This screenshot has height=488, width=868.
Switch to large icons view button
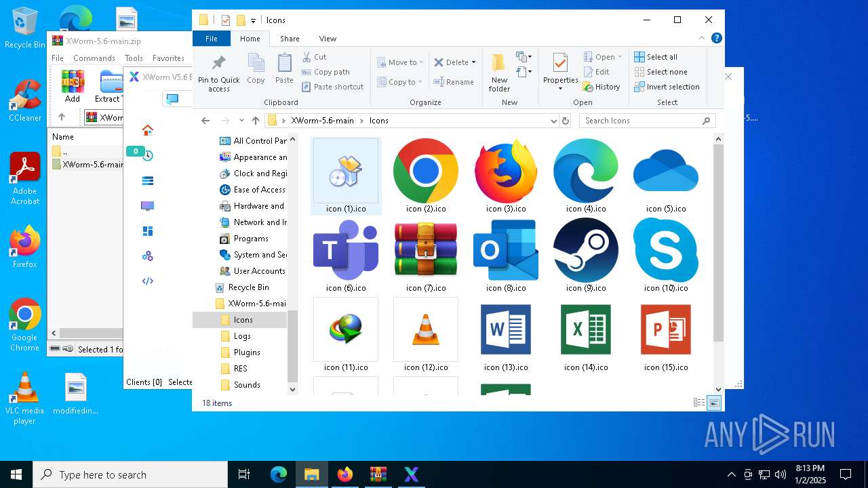tap(714, 403)
